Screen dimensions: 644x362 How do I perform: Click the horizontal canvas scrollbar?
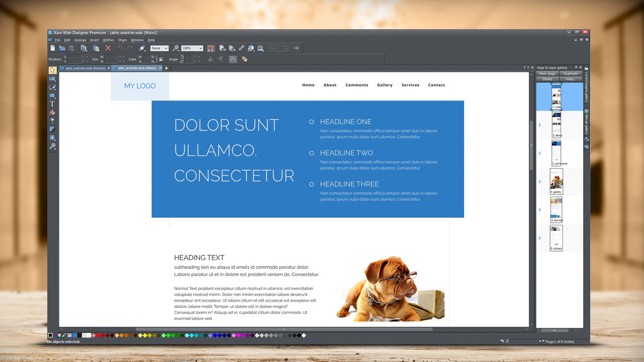click(x=284, y=329)
